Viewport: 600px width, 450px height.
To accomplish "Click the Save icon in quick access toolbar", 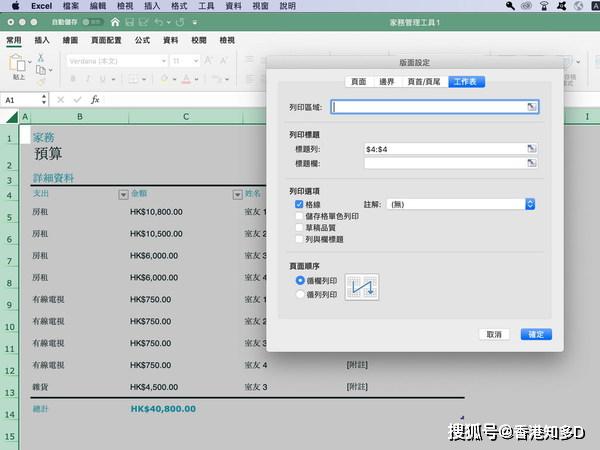I will coord(130,22).
